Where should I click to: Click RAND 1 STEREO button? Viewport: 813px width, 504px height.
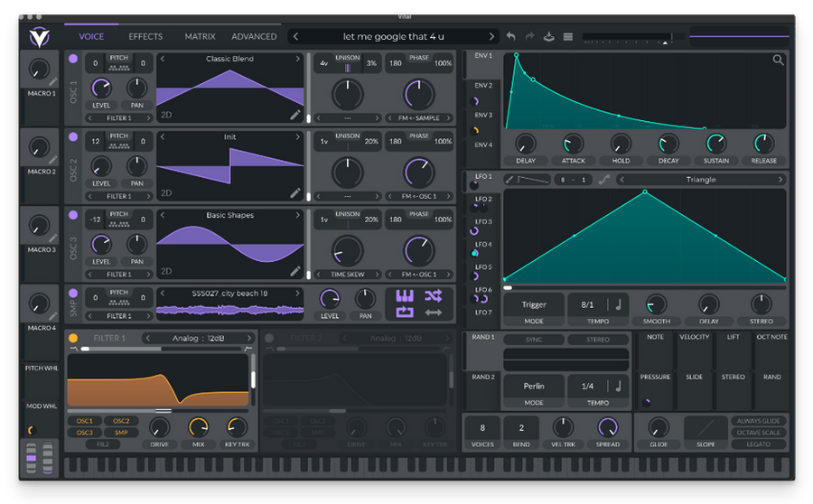[x=598, y=340]
